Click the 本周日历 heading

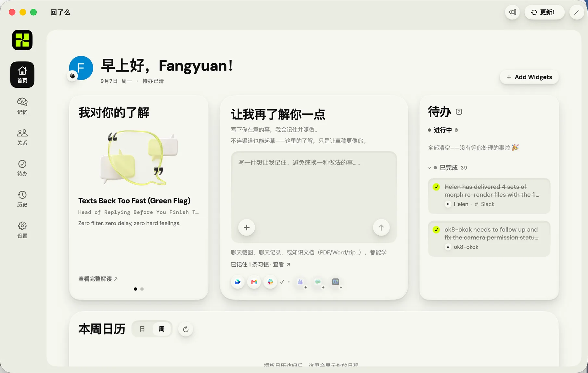click(102, 329)
